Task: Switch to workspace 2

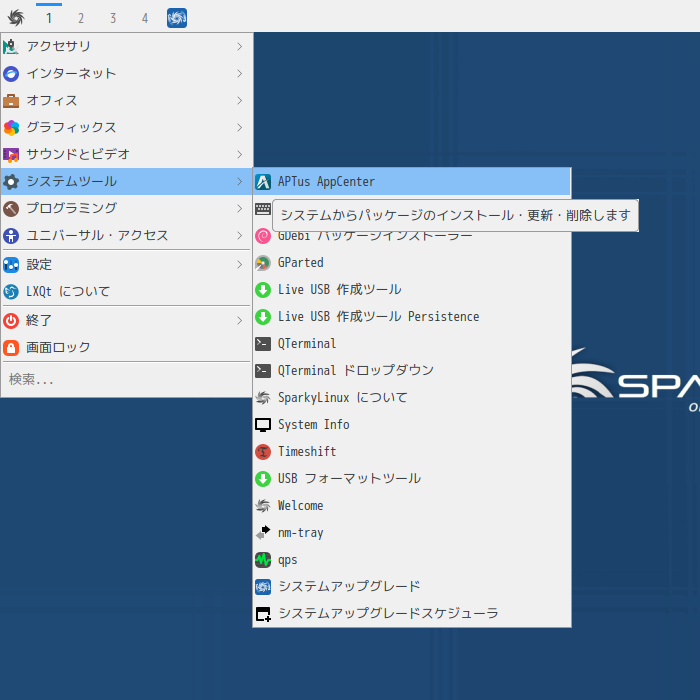Action: point(81,18)
